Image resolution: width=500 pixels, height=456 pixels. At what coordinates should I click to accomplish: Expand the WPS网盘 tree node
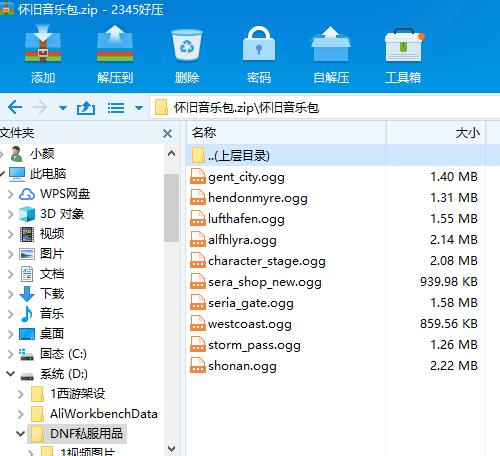click(11, 194)
